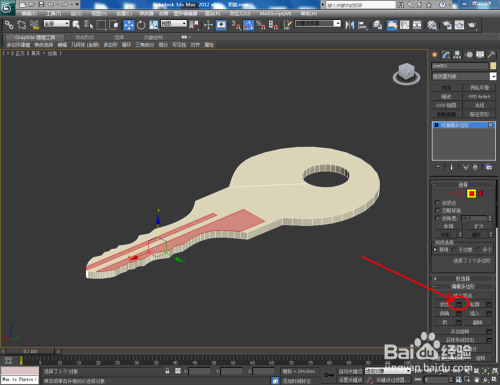Open the 编辑(E) menu
The image size is (500, 385).
tap(29, 13)
